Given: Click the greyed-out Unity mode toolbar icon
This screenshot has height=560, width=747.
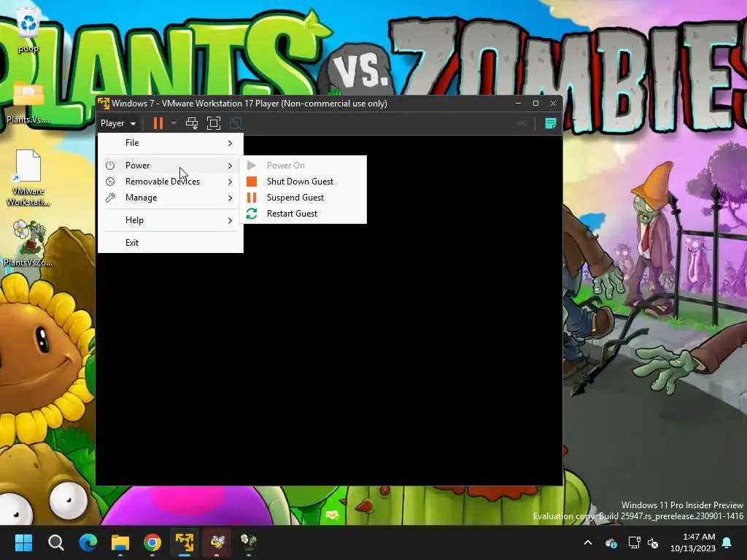Looking at the screenshot, I should click(x=236, y=123).
